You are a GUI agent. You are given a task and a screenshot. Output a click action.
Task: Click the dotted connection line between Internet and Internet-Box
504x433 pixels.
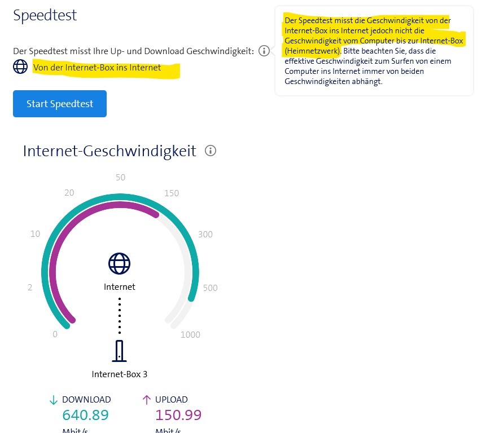(119, 316)
